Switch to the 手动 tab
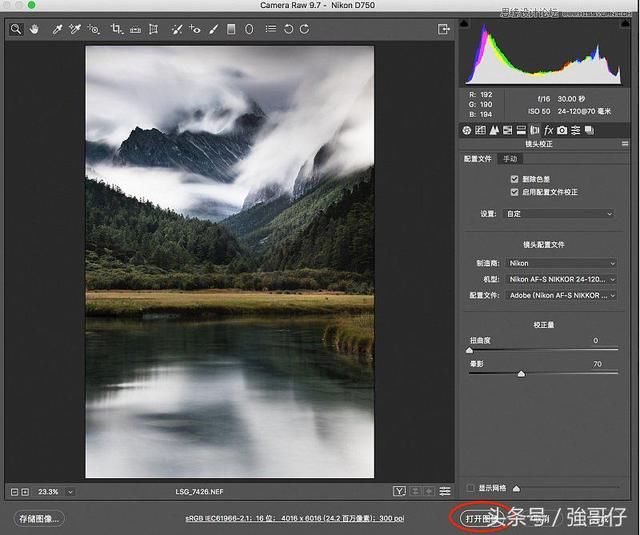The height and width of the screenshot is (535, 640). click(510, 159)
